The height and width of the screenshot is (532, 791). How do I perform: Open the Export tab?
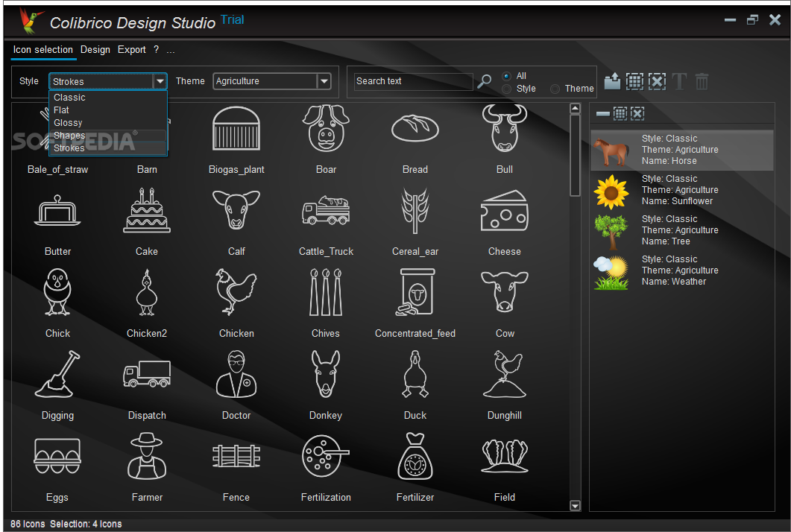click(x=132, y=49)
